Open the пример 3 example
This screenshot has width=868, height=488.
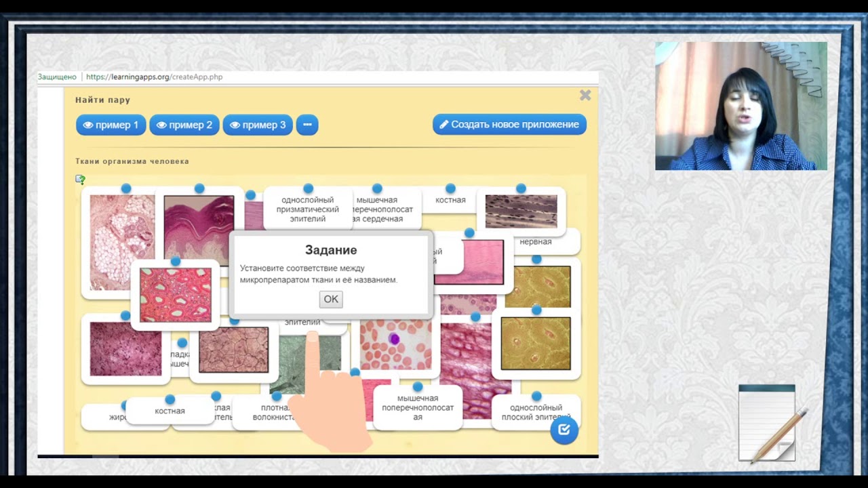(x=258, y=125)
